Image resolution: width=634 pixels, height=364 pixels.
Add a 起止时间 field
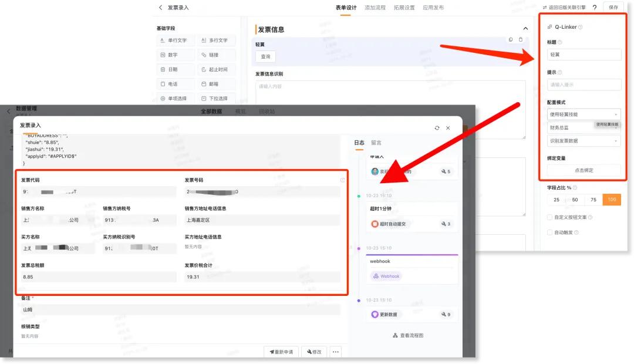point(216,69)
